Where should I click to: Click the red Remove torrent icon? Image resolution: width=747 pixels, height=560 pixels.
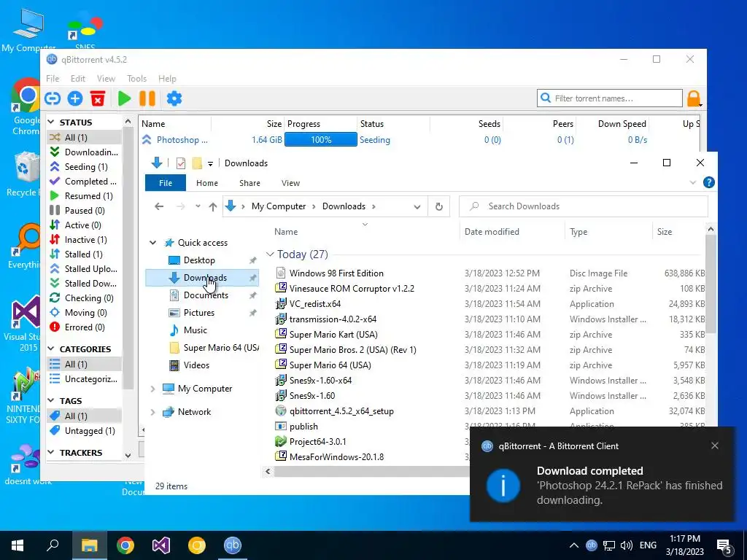[x=98, y=98]
